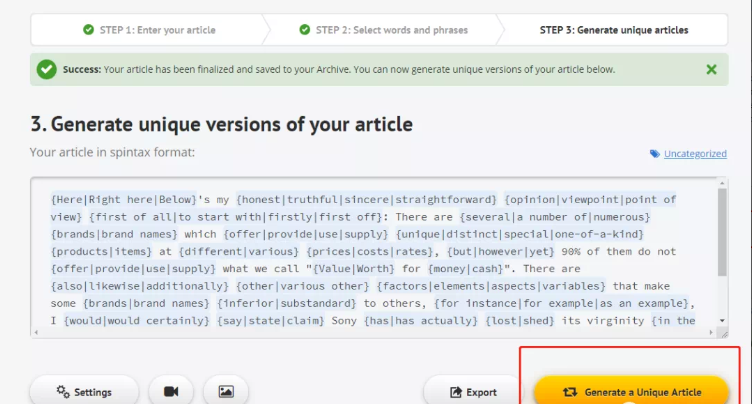Select STEP 3: Generate unique articles tab
752x404 pixels.
tap(614, 30)
